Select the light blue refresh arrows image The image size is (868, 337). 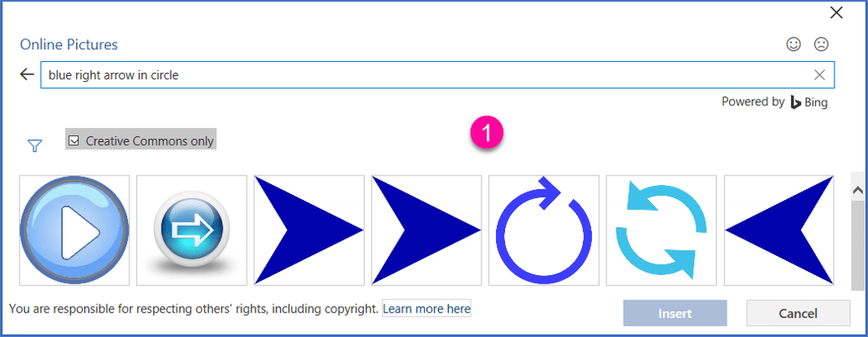tap(661, 230)
